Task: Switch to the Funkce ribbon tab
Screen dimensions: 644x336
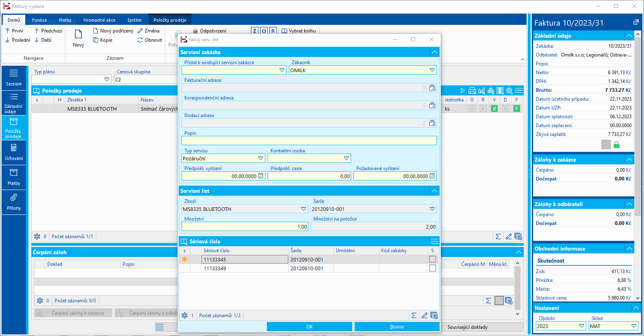Action: coord(39,20)
